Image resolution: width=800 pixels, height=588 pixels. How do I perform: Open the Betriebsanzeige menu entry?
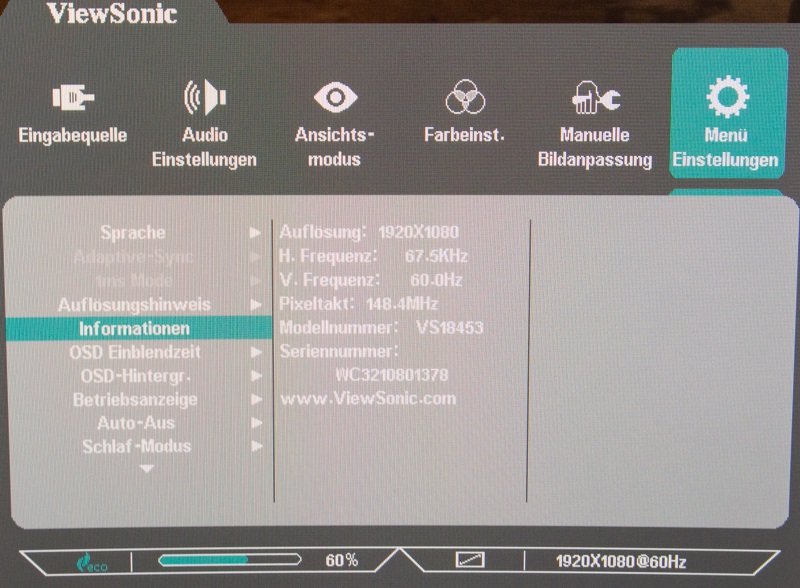click(x=135, y=400)
